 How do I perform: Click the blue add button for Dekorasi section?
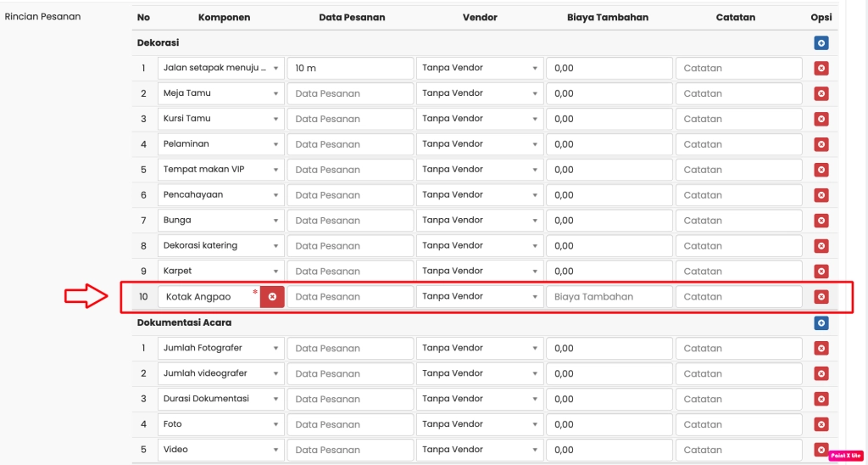(821, 43)
